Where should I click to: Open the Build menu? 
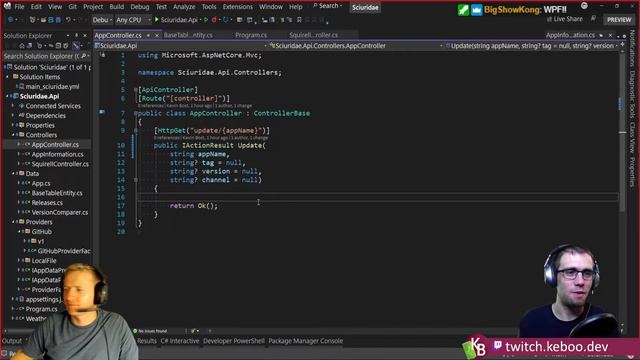point(117,7)
